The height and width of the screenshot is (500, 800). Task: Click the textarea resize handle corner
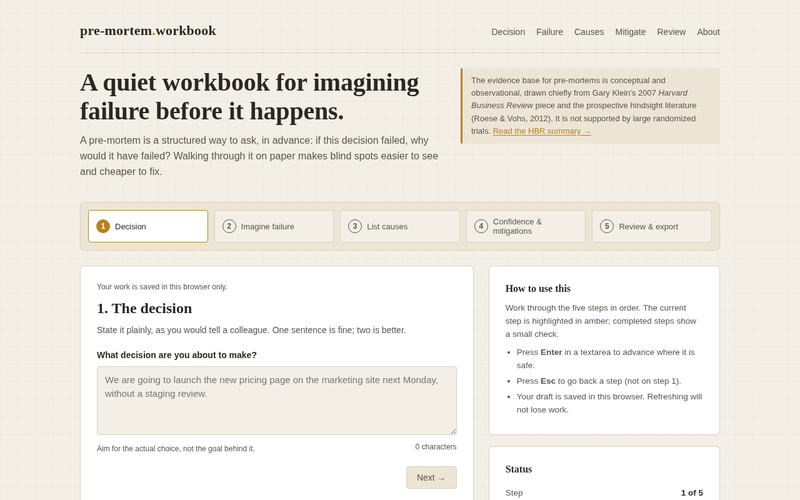[453, 431]
